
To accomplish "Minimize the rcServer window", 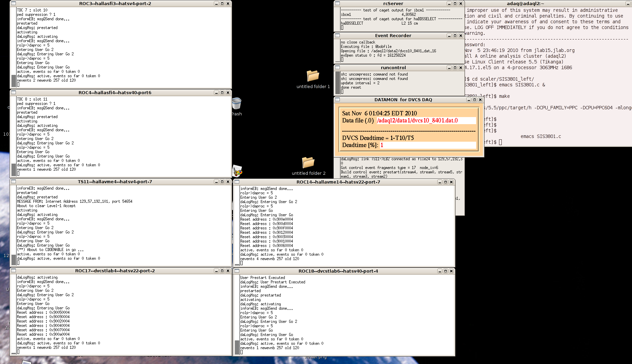I will click(x=449, y=3).
